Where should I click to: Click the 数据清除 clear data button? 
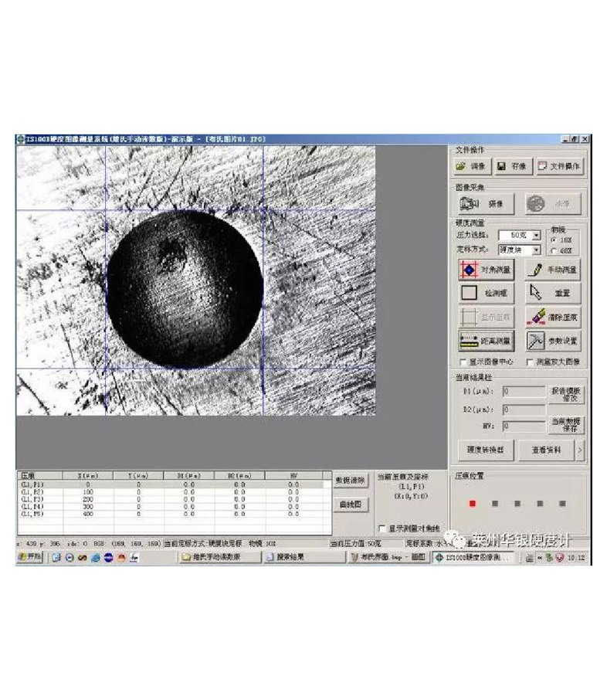pyautogui.click(x=351, y=481)
